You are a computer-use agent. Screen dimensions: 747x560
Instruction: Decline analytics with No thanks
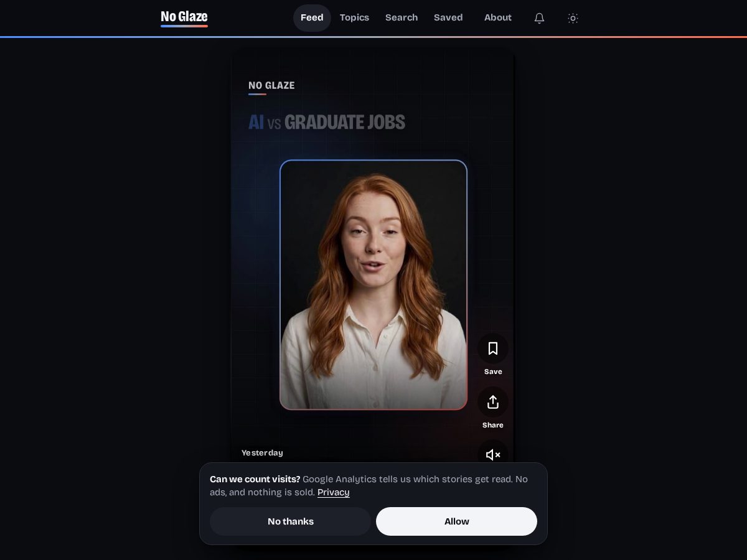[x=291, y=521]
